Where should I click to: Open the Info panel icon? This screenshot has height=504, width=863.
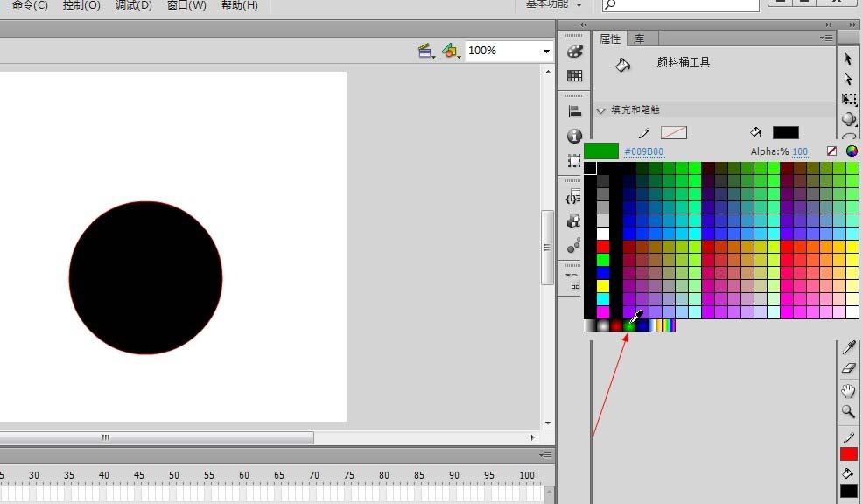(574, 136)
